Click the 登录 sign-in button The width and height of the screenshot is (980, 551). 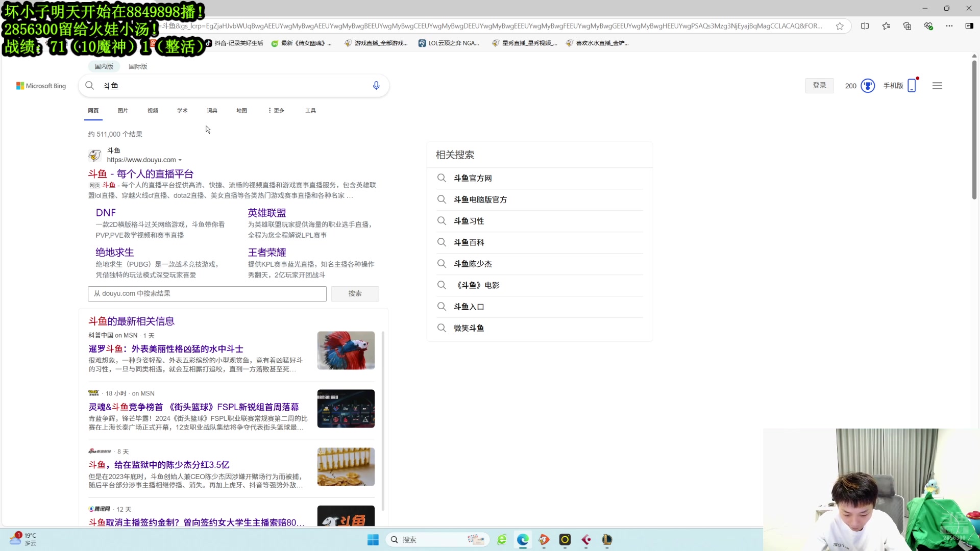[x=820, y=86]
